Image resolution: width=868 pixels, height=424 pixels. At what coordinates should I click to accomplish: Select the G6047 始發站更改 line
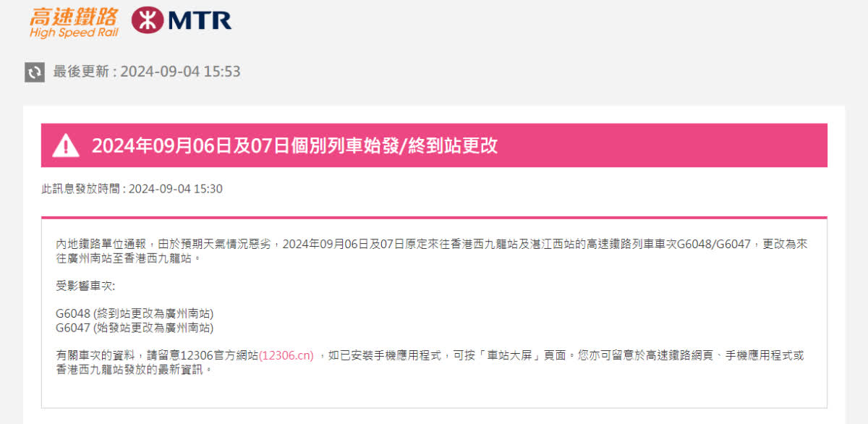135,327
